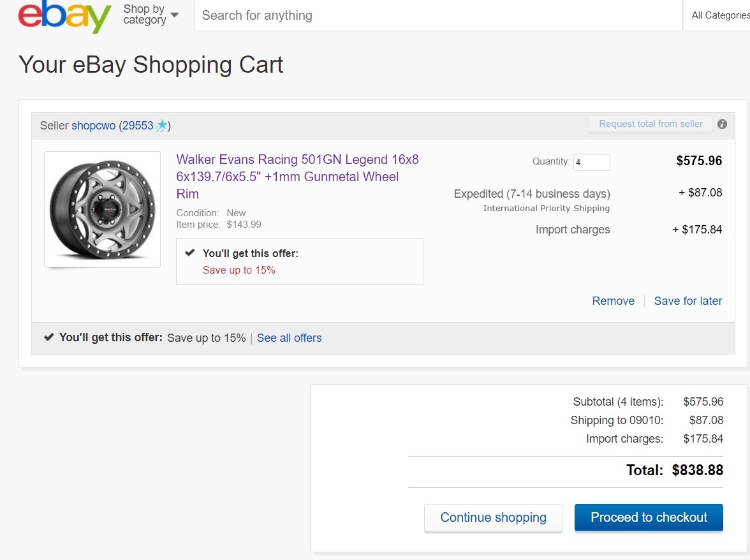750x560 pixels.
Task: Open the Walker Evans Racing item title link
Action: click(297, 177)
